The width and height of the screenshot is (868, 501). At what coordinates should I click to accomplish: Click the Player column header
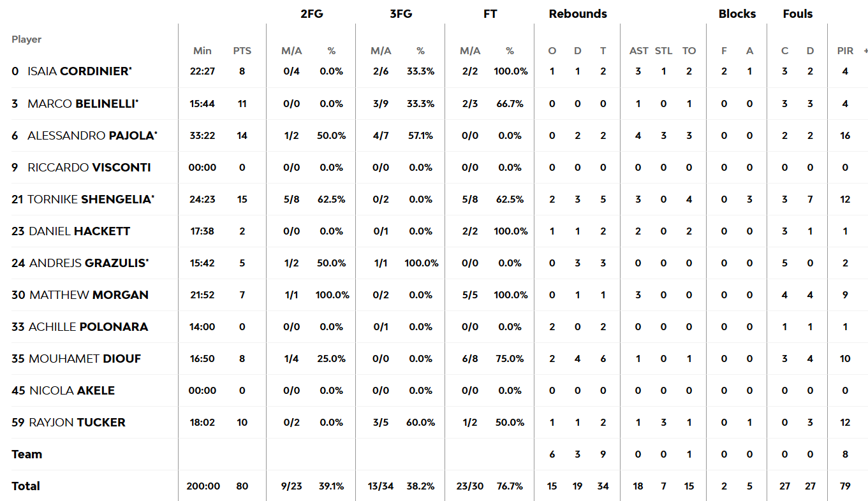tap(26, 40)
